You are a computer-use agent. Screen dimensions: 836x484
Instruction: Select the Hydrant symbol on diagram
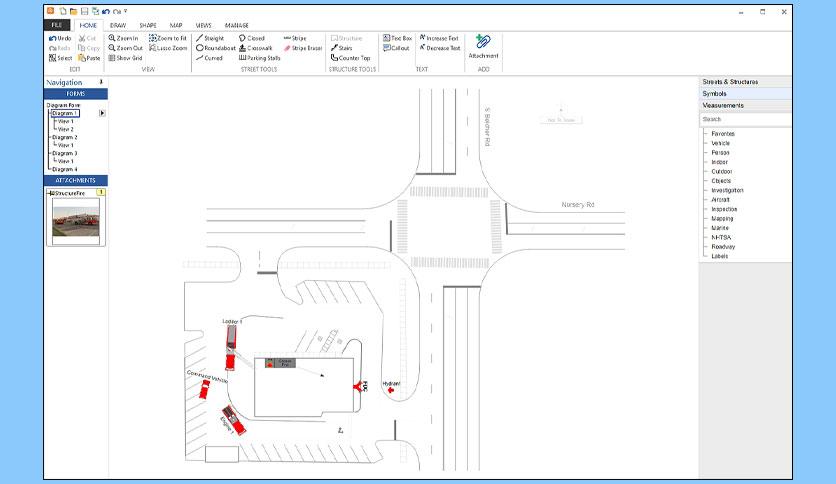click(391, 390)
